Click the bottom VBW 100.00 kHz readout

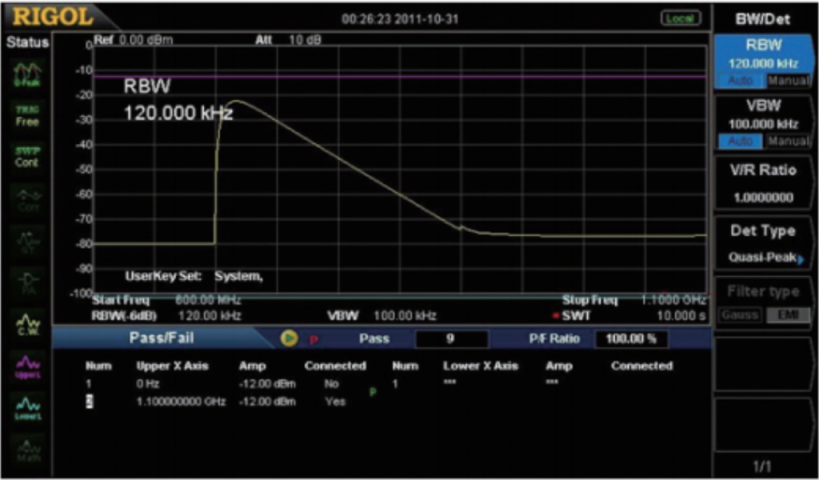pos(381,315)
